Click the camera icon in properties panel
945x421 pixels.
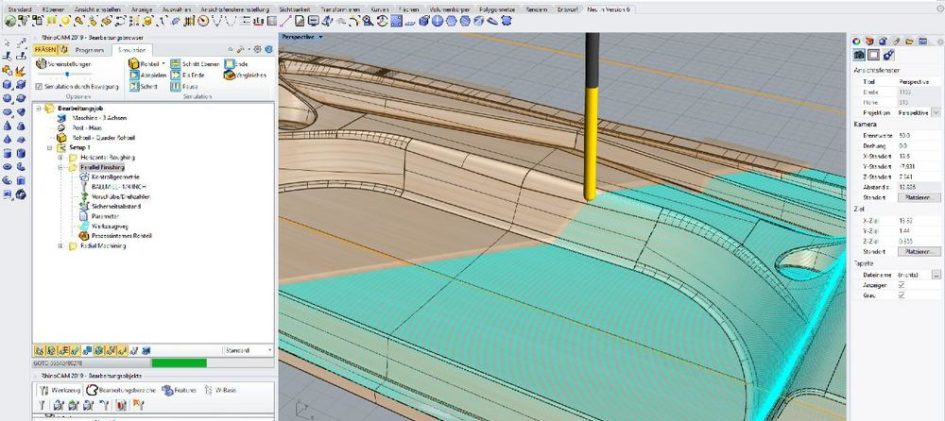[x=857, y=54]
